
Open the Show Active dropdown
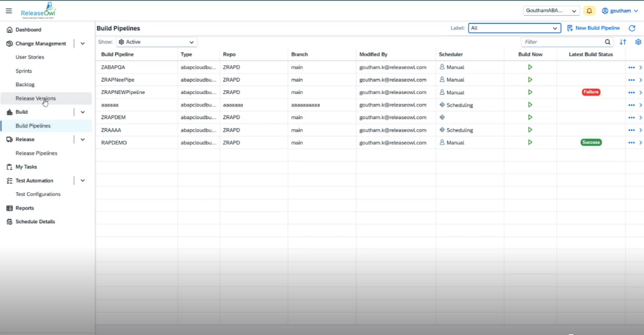coord(157,42)
